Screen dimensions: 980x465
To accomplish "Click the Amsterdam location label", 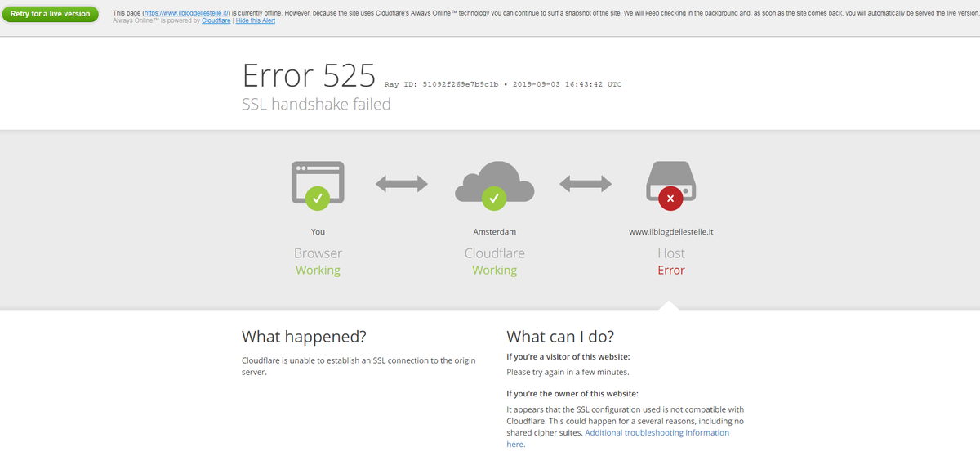I will coord(494,232).
